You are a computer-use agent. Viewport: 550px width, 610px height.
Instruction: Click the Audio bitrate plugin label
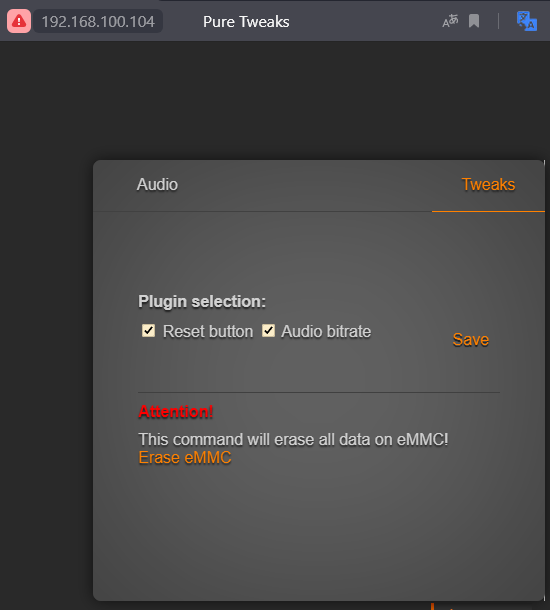[x=326, y=331]
